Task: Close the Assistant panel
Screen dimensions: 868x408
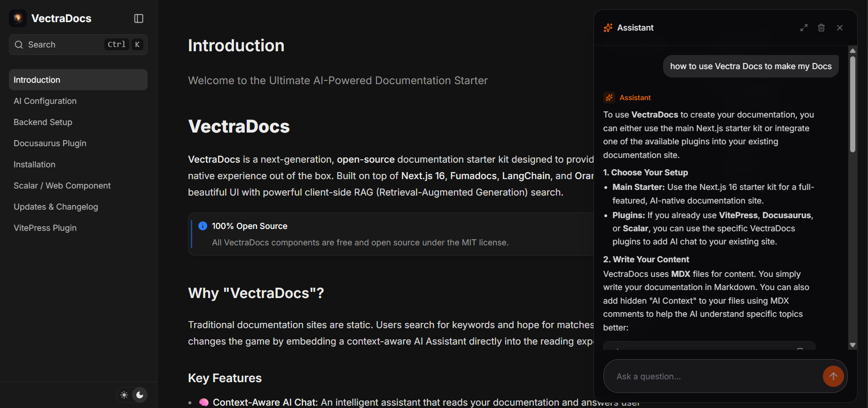Action: point(840,28)
